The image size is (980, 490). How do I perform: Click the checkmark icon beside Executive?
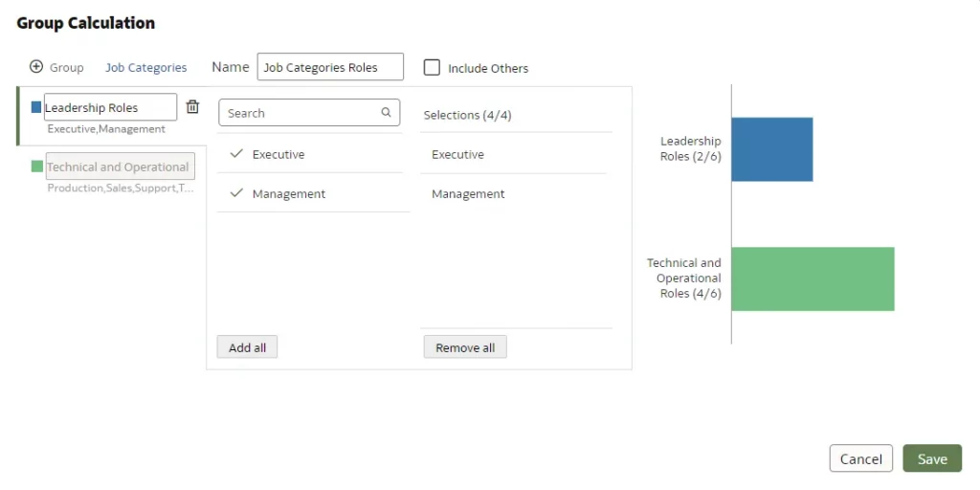click(x=236, y=154)
